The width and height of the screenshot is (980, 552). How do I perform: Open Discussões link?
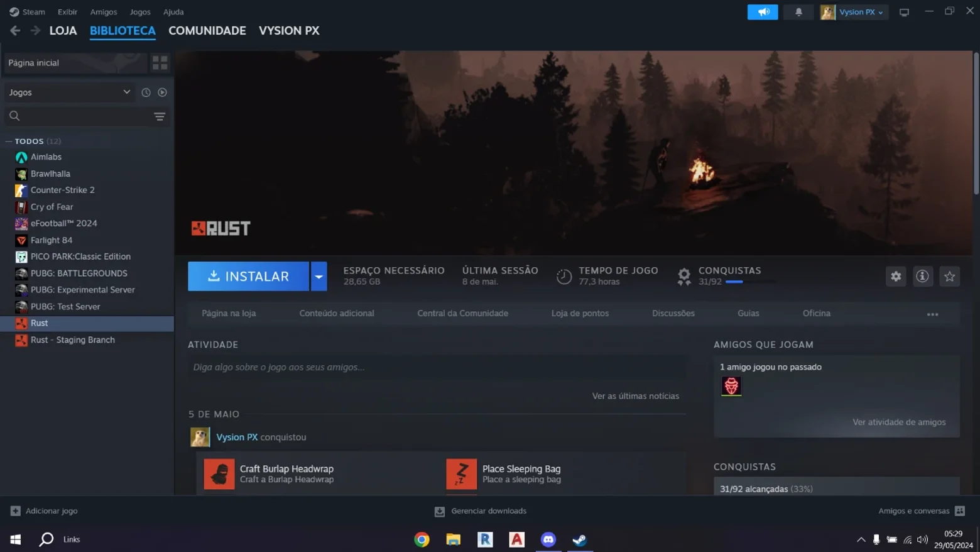tap(673, 313)
